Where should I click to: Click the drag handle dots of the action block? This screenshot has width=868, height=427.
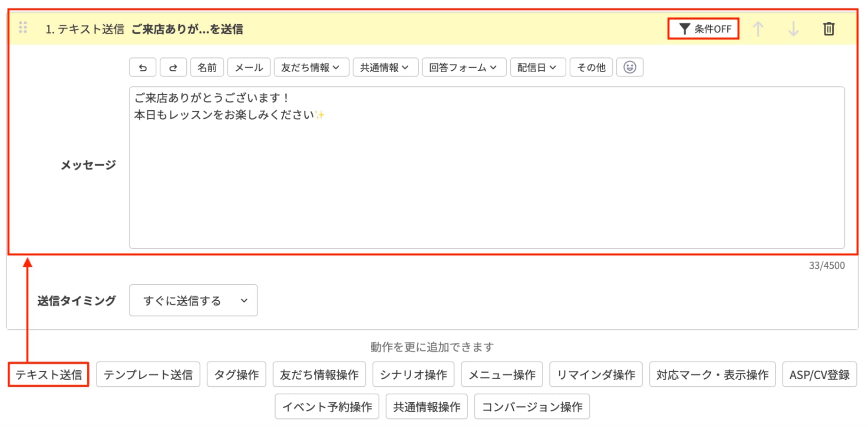[24, 28]
